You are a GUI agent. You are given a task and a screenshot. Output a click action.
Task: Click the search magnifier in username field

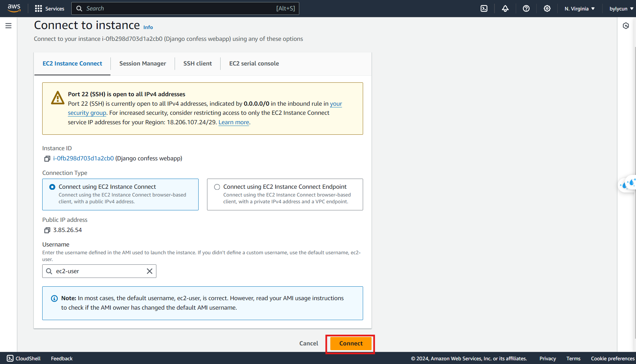49,271
